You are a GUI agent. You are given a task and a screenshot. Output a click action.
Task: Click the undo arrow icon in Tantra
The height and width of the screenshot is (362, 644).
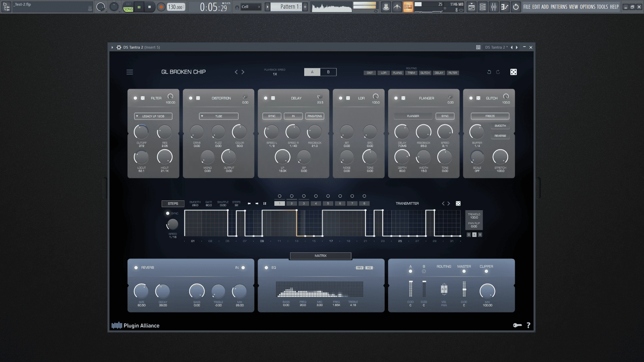coord(489,72)
